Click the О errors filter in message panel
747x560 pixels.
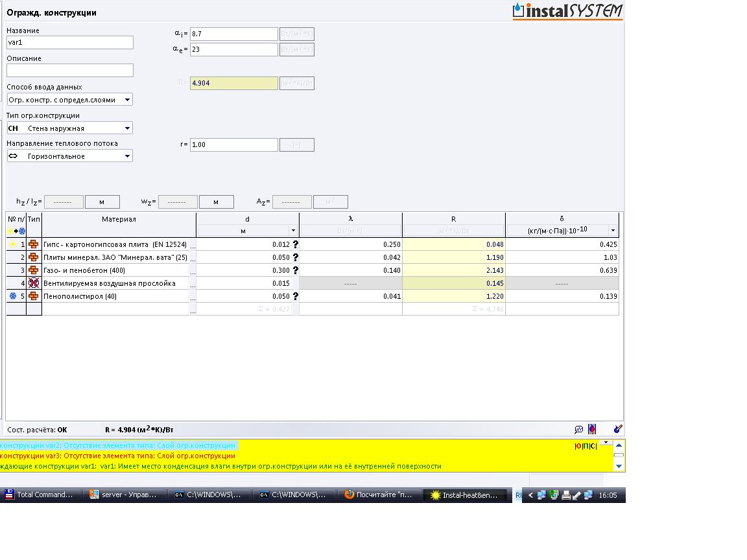point(578,446)
